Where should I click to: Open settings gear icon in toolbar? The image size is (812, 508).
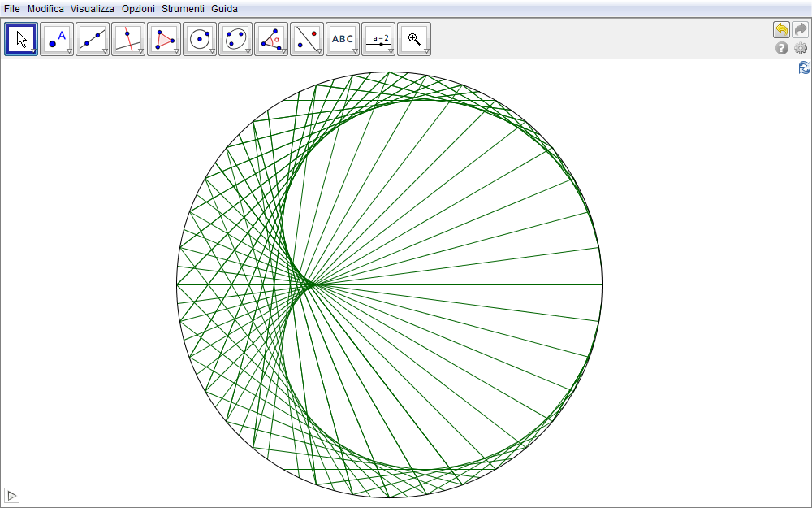click(x=801, y=48)
